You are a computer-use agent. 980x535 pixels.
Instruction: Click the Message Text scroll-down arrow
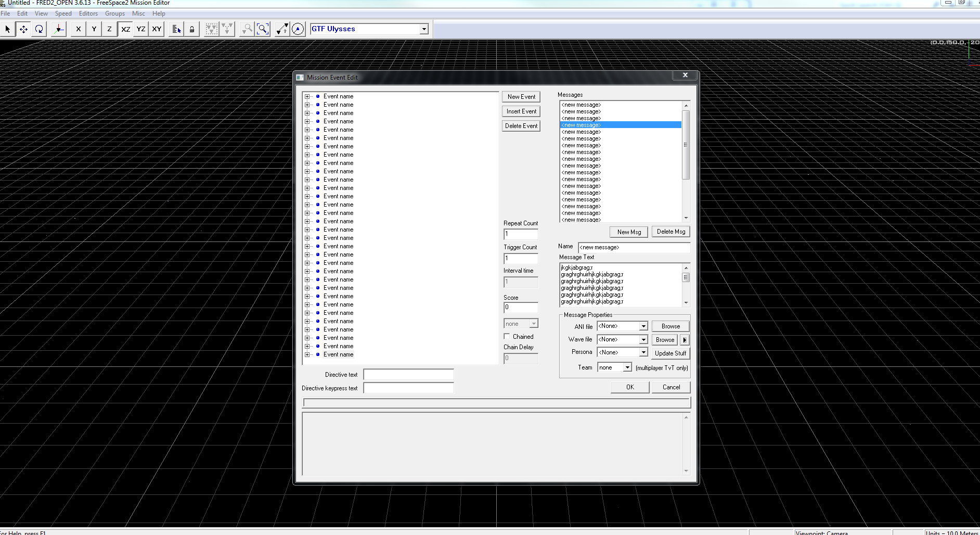686,302
